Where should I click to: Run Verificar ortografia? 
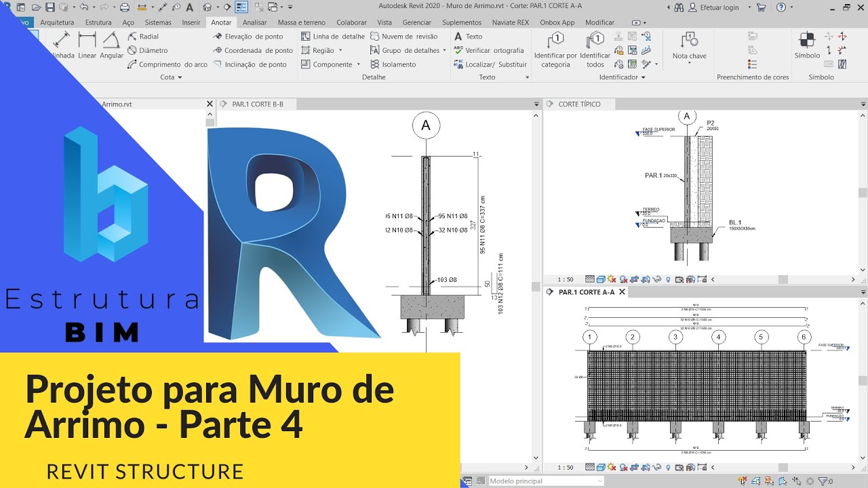489,50
